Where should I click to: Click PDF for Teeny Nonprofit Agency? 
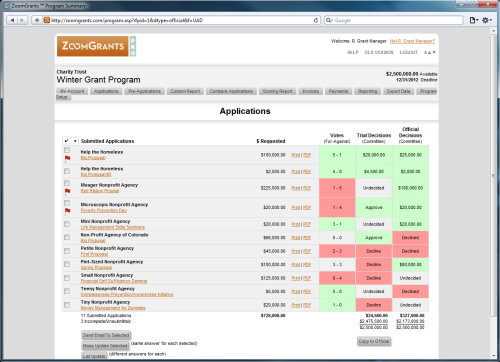click(x=307, y=292)
